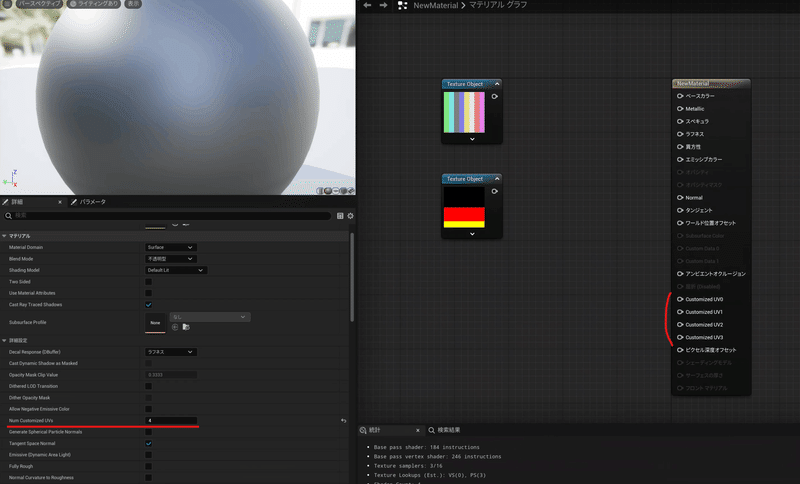The image size is (800, 484).
Task: Click the アンビエントオクルージョン input pin
Action: click(x=680, y=274)
